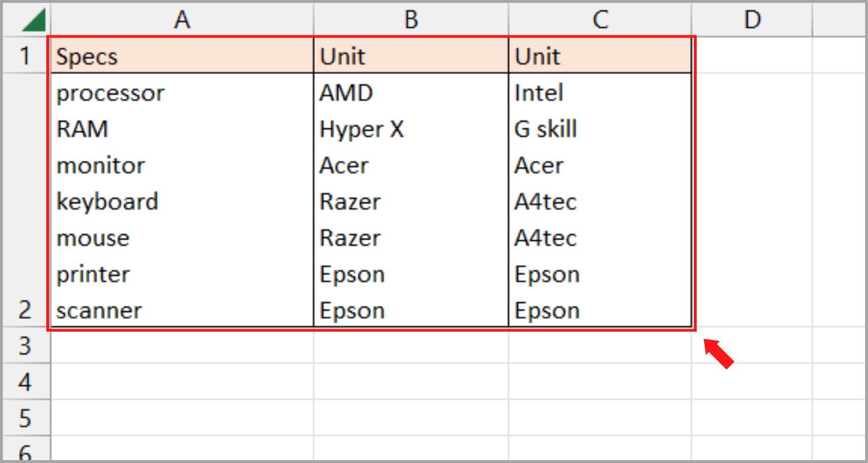Click the "Specs" header cell

(87, 57)
